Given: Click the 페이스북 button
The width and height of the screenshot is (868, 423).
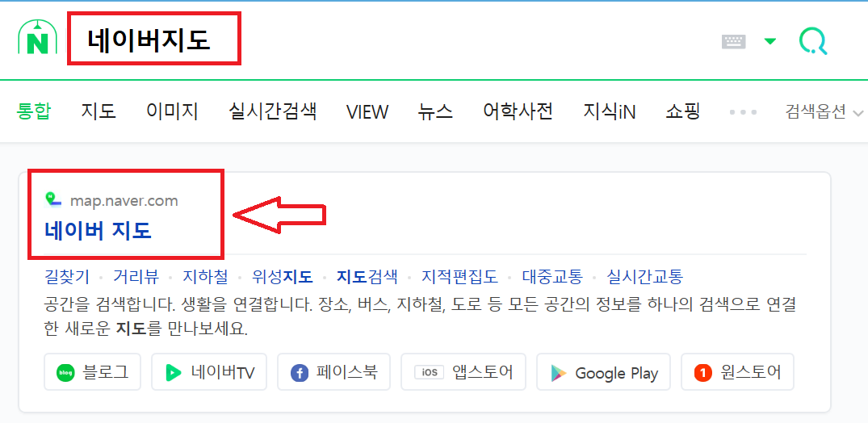Looking at the screenshot, I should (333, 372).
